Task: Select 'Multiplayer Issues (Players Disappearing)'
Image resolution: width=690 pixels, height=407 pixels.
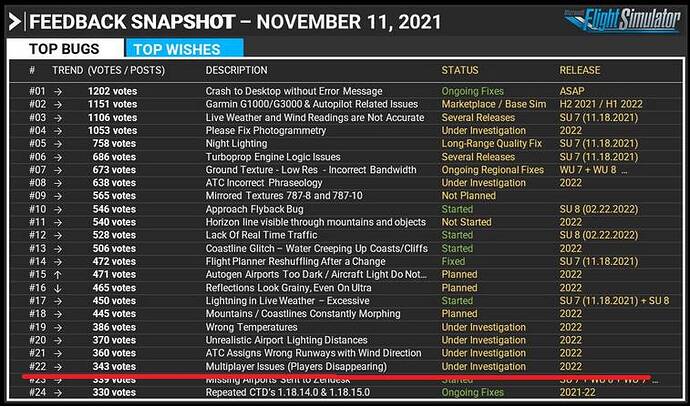Action: tap(296, 366)
